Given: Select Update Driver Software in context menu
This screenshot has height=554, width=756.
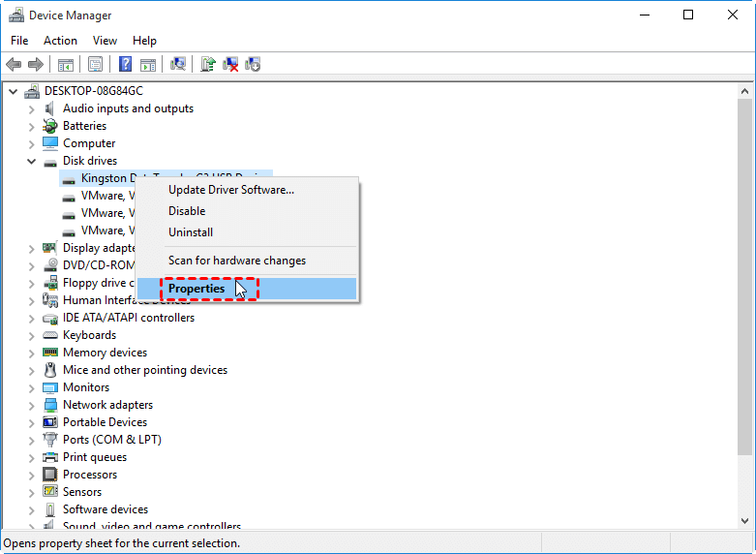Looking at the screenshot, I should point(230,190).
